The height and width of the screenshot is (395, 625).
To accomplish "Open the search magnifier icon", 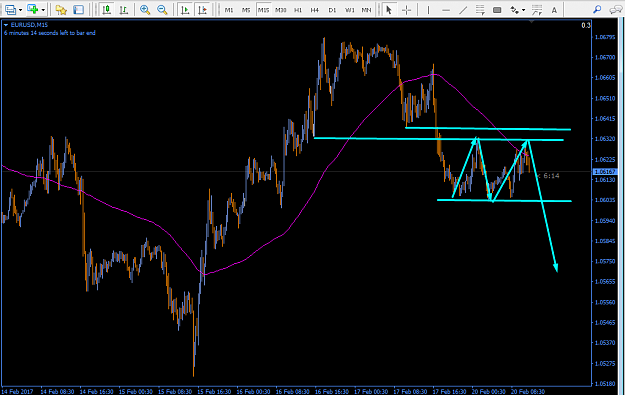I will click(597, 9).
